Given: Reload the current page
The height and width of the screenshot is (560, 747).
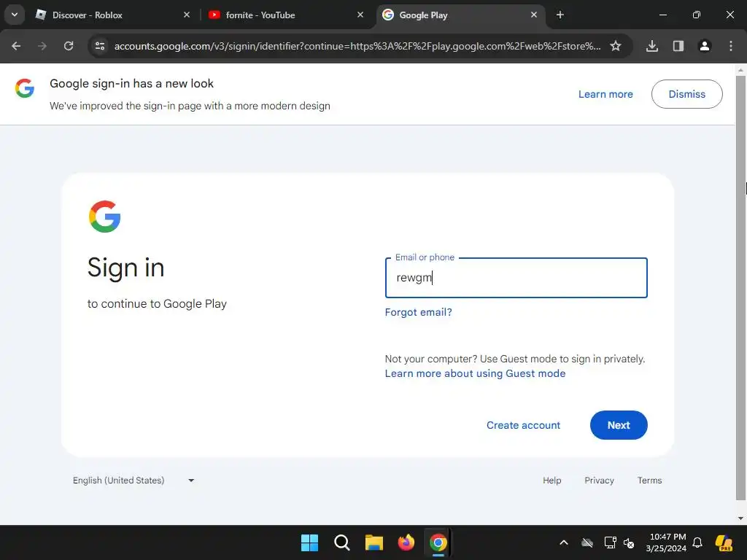Looking at the screenshot, I should pyautogui.click(x=69, y=46).
